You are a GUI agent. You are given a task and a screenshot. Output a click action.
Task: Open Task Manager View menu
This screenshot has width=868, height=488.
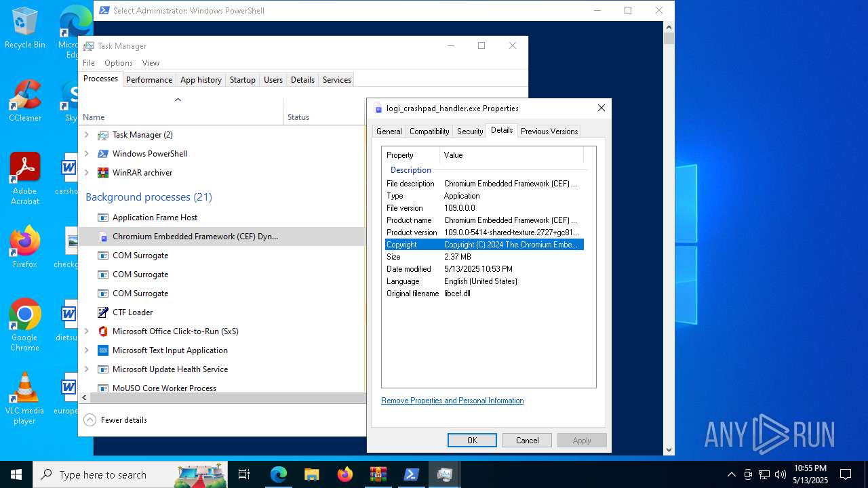[151, 63]
